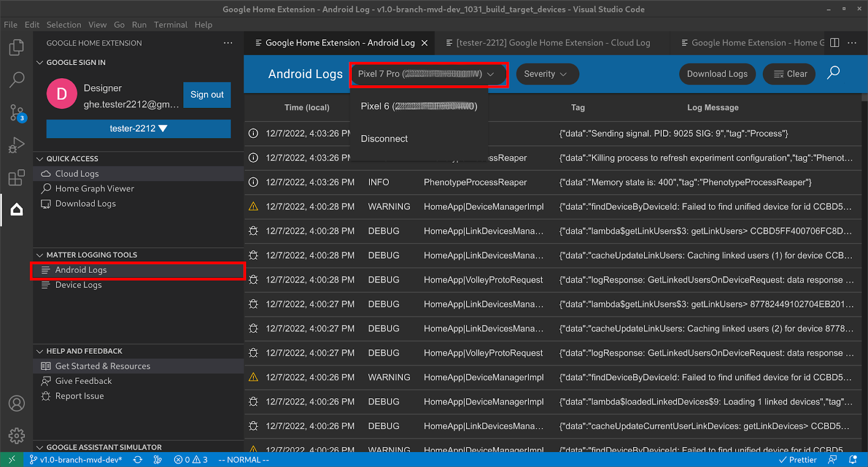
Task: Open the Severity filter dropdown
Action: (x=547, y=74)
